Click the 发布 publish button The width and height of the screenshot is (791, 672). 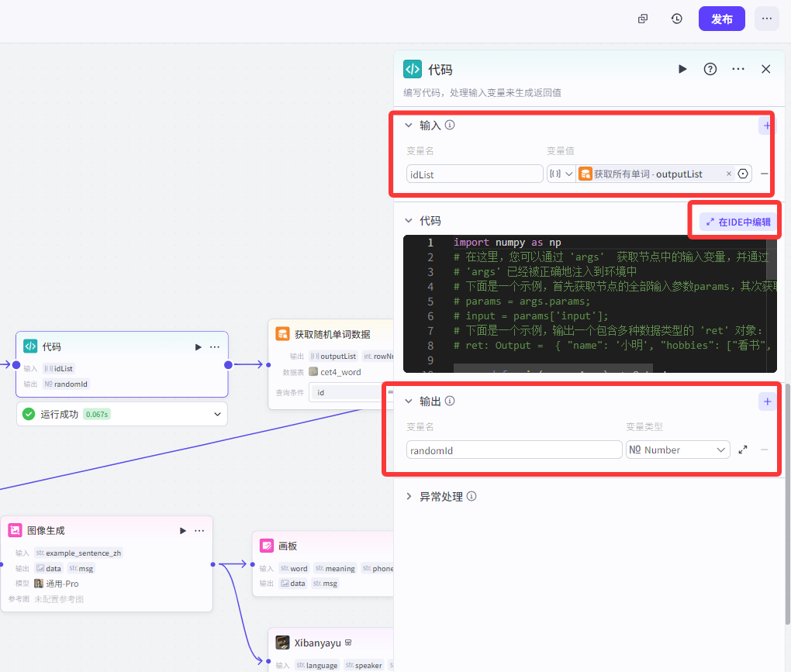click(x=721, y=19)
